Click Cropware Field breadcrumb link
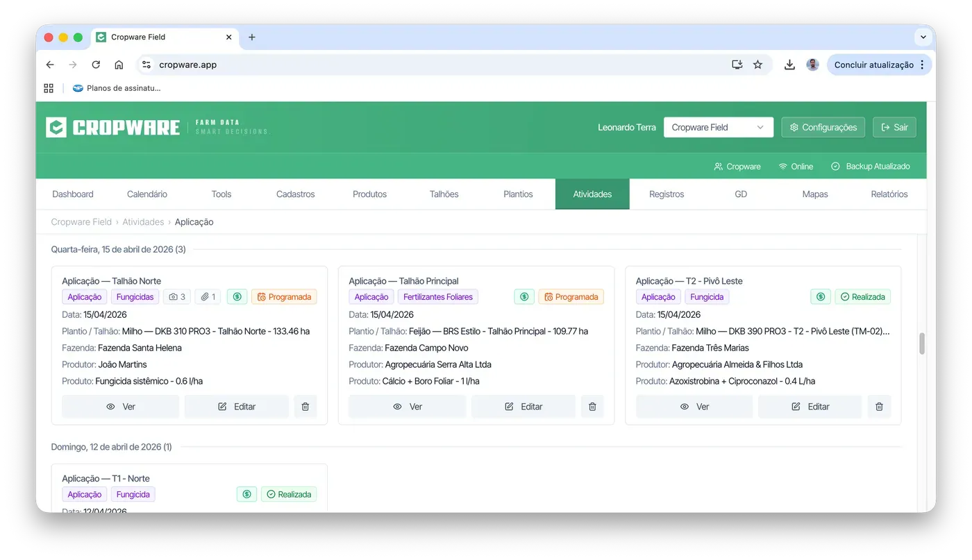Screen dimensions: 972x560 [x=81, y=222]
